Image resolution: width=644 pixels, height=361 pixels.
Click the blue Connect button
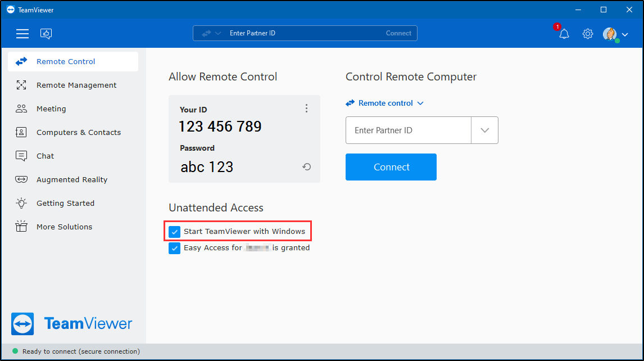pos(391,167)
